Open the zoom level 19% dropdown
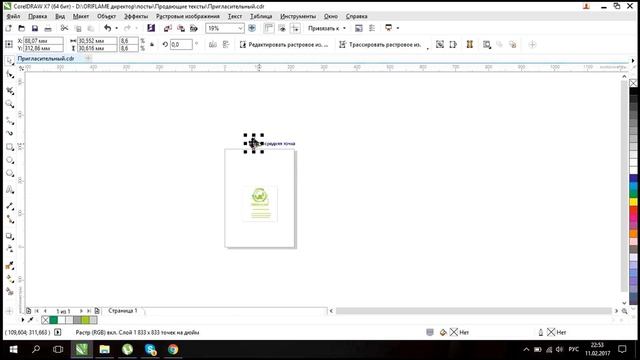 pos(240,28)
